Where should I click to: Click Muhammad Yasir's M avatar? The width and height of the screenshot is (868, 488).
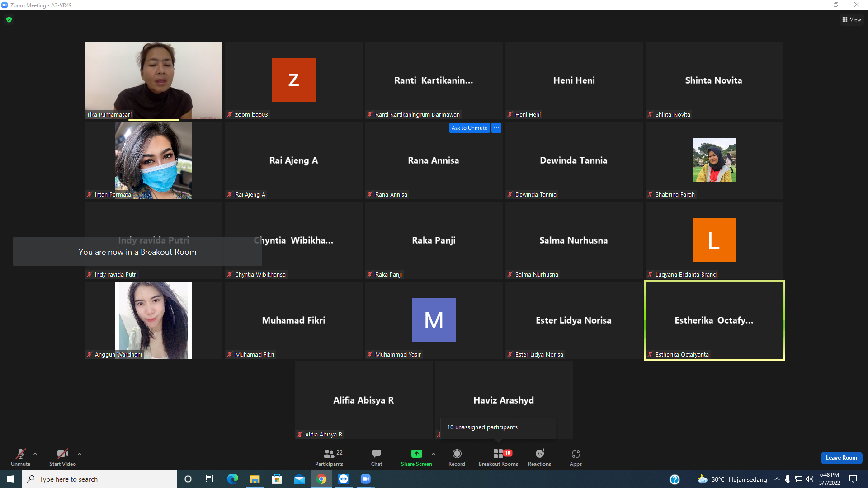tap(434, 320)
